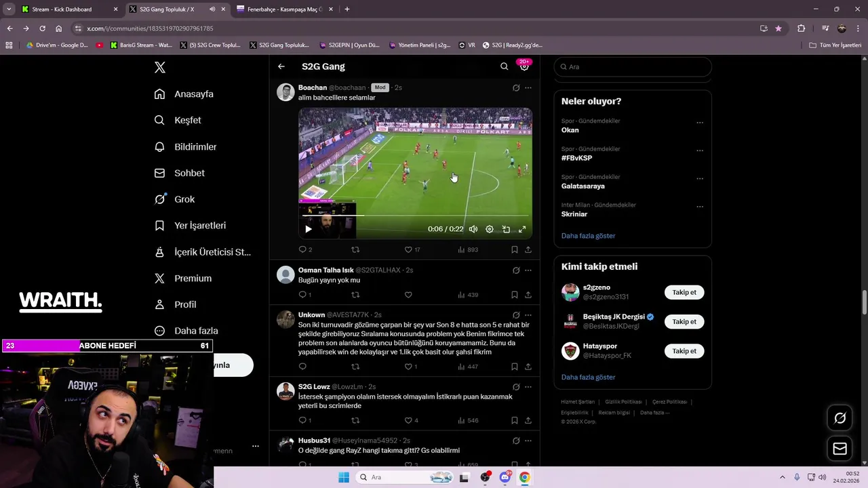
Task: Follow Beşiktaş JK Dergisi
Action: 684,322
